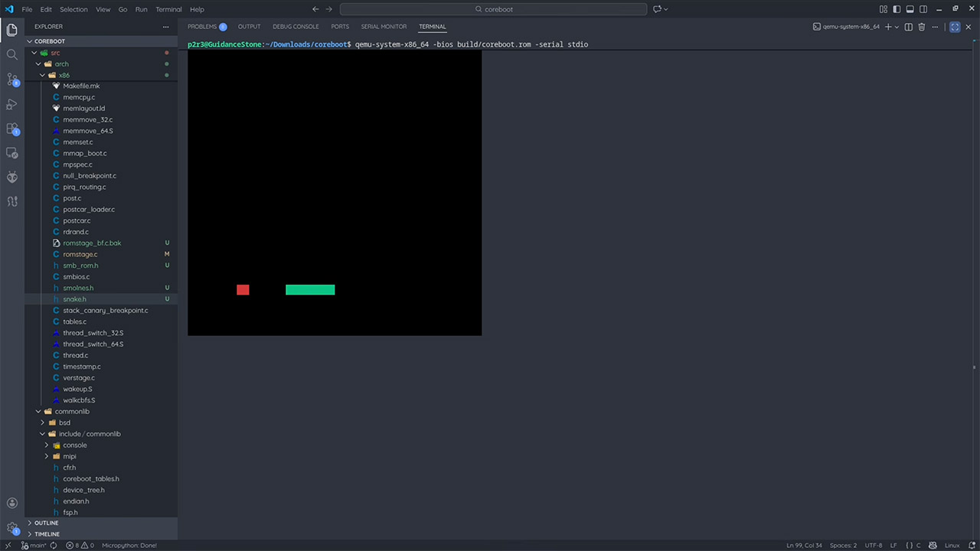Switch to the PROBLEMS tab
Screen dimensions: 980x551
point(201,26)
